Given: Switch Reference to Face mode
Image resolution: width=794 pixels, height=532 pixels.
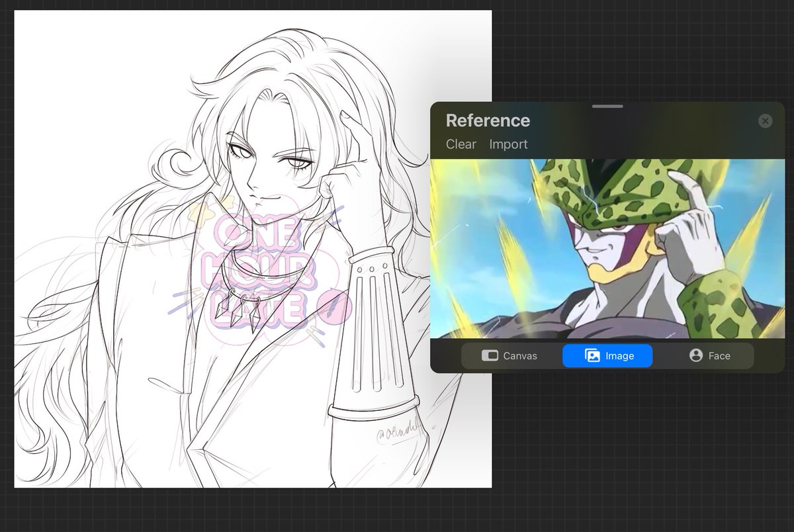Looking at the screenshot, I should (x=709, y=356).
